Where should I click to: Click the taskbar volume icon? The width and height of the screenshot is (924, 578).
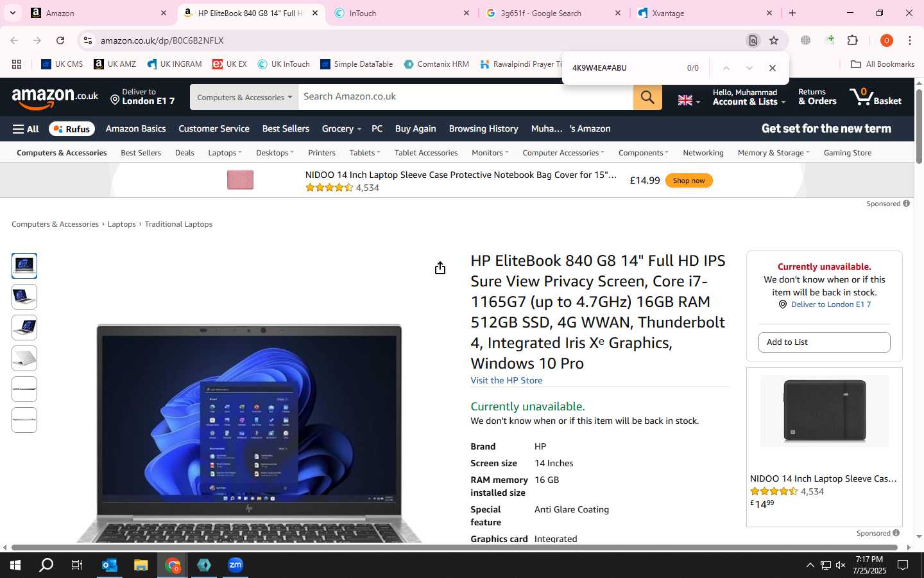[x=841, y=565]
